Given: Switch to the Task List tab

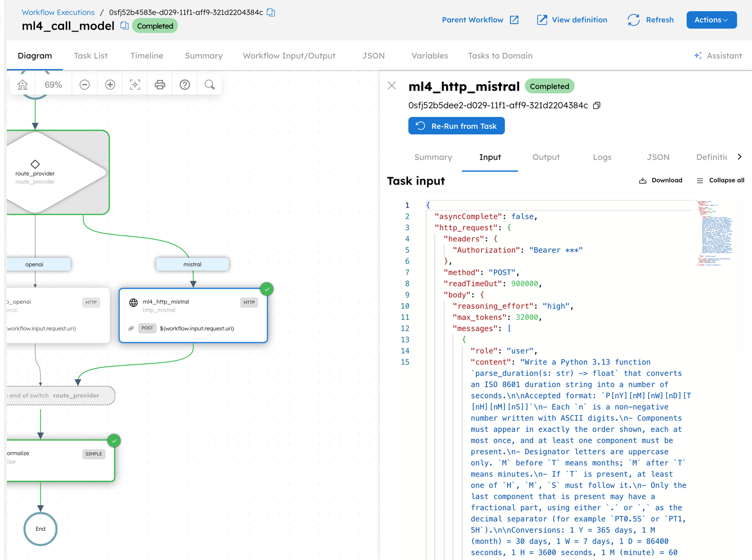Looking at the screenshot, I should coord(91,55).
